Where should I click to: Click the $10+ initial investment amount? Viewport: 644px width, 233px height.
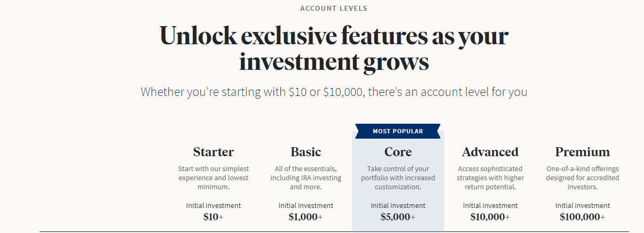click(214, 217)
